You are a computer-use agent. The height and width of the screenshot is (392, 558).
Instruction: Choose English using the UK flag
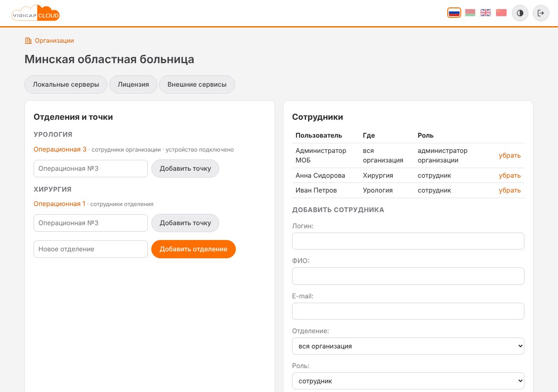[486, 13]
